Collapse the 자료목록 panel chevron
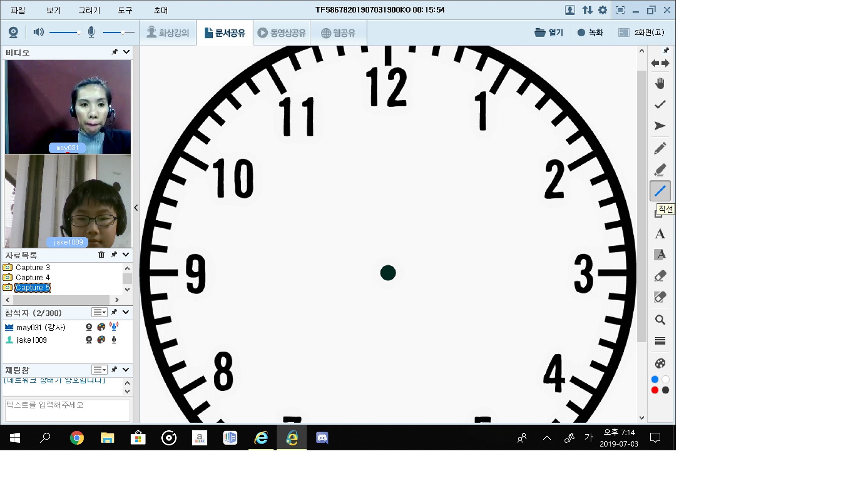 pos(126,255)
